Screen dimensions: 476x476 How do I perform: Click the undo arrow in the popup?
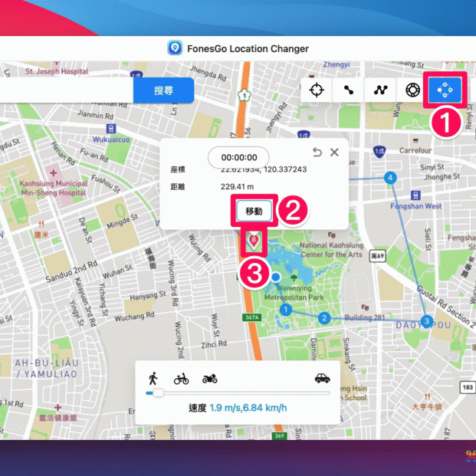[x=317, y=153]
